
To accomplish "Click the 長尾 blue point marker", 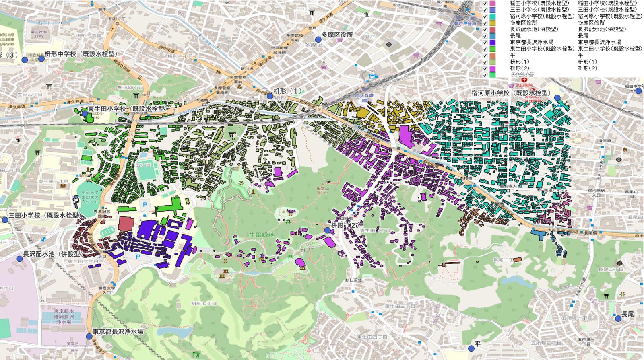I will [x=618, y=319].
